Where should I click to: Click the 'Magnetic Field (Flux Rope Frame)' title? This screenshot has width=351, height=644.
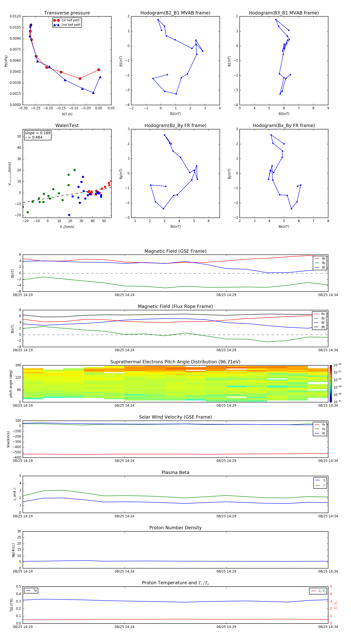175,307
